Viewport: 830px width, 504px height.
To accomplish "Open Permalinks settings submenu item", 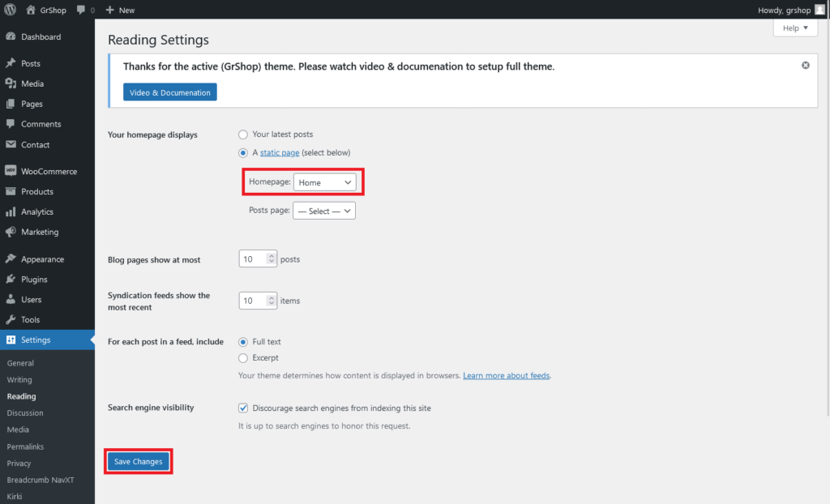I will (25, 447).
